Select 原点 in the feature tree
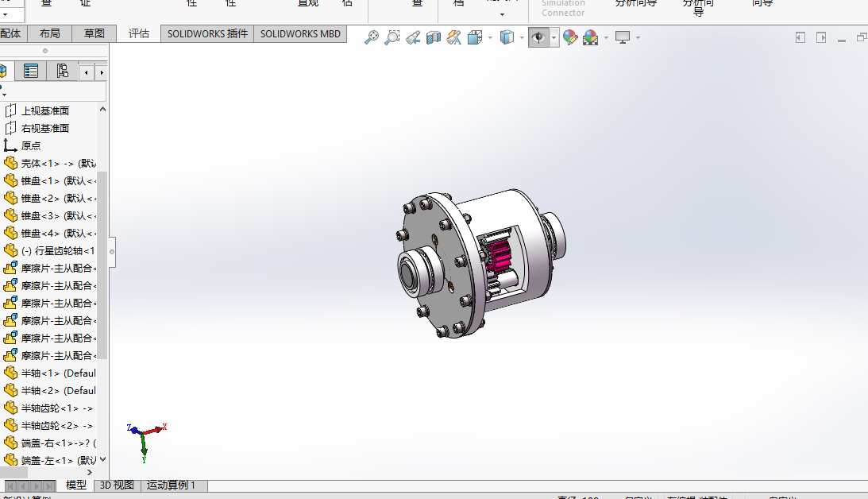 pyautogui.click(x=31, y=145)
